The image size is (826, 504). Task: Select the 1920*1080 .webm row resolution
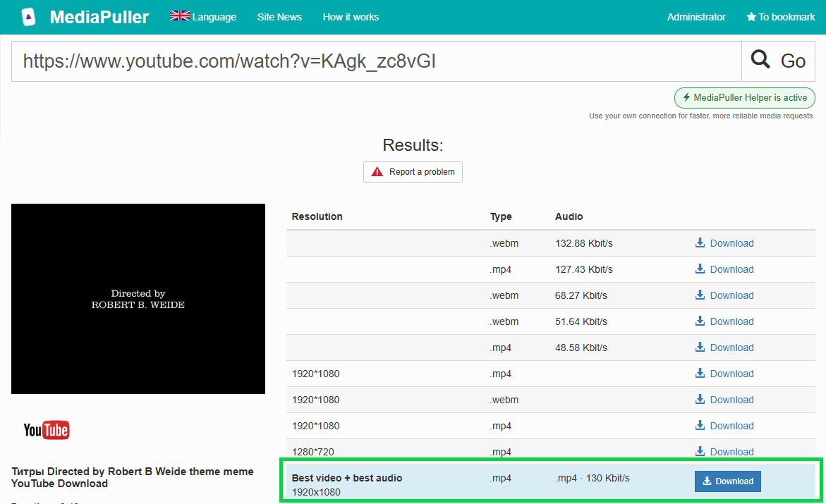315,400
